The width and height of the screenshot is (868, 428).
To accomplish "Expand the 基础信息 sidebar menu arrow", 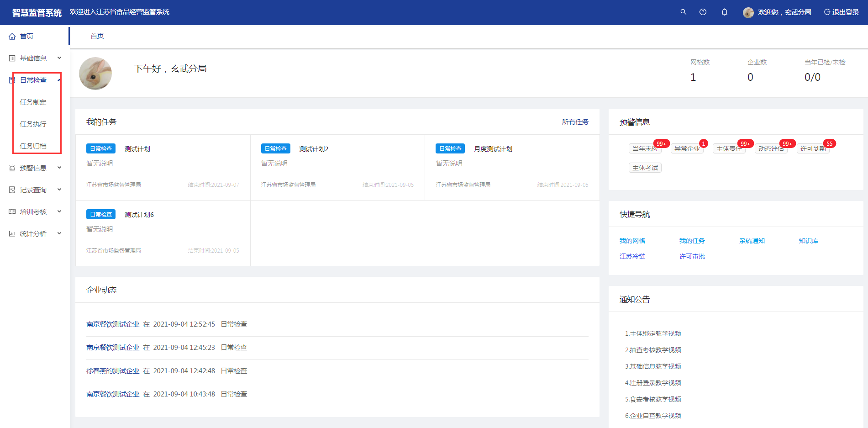I will click(x=59, y=58).
